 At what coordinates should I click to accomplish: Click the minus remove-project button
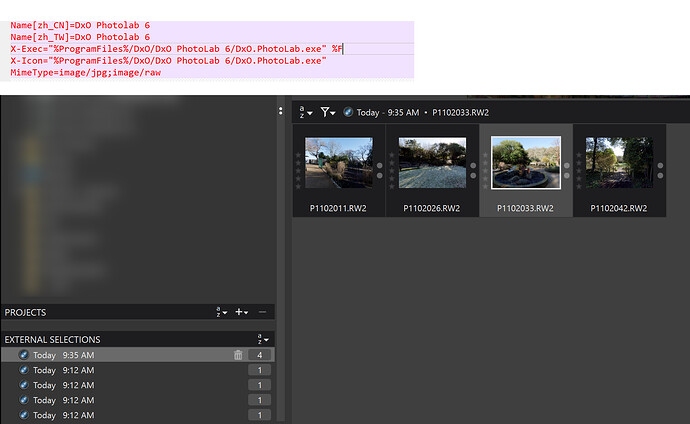click(262, 312)
